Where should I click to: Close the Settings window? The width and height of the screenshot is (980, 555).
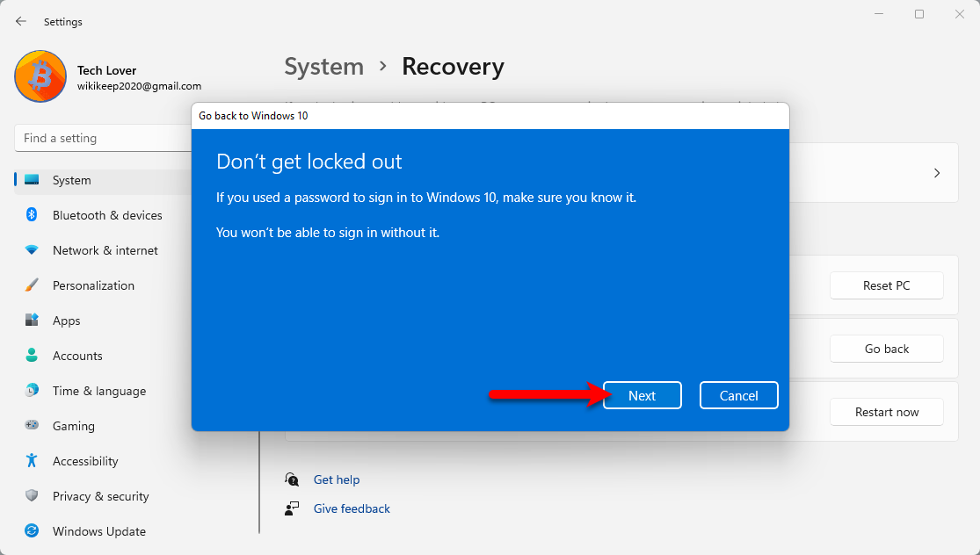coord(960,14)
